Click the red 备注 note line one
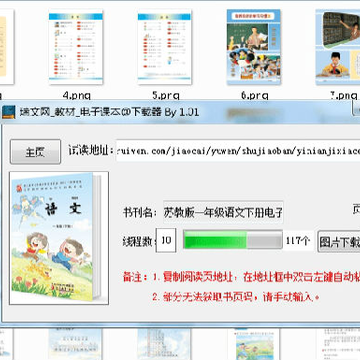Screen dimensions: 360x360 (241, 277)
